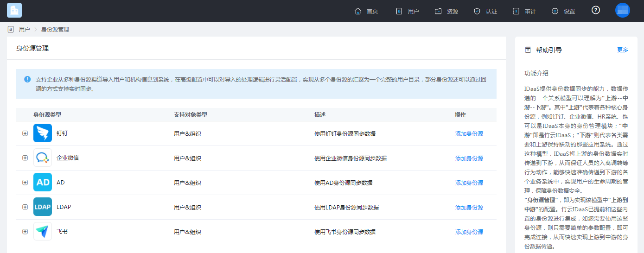Image resolution: width=644 pixels, height=253 pixels.
Task: Expand the 飞书 row
Action: pyautogui.click(x=25, y=232)
